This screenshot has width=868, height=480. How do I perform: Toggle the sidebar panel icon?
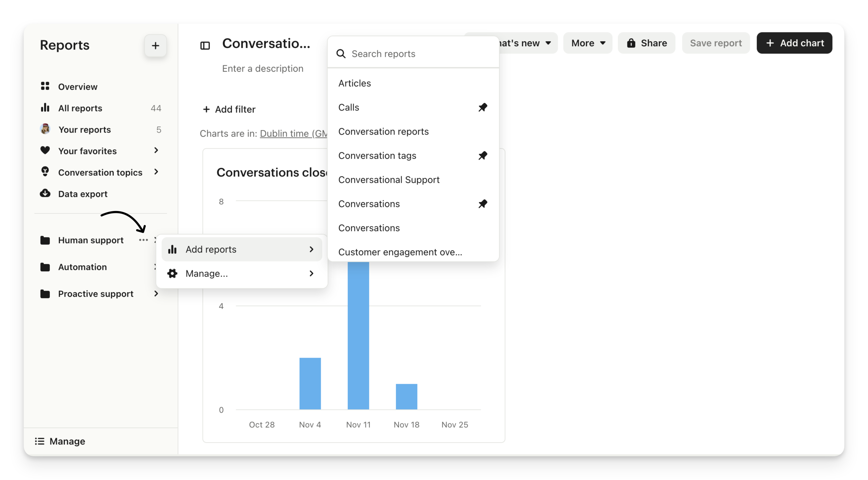coord(205,46)
